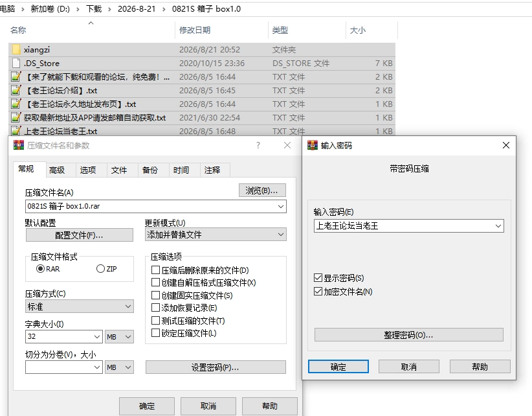Image resolution: width=532 pixels, height=416 pixels.
Task: Select the ZIP format radio button
Action: pyautogui.click(x=100, y=269)
